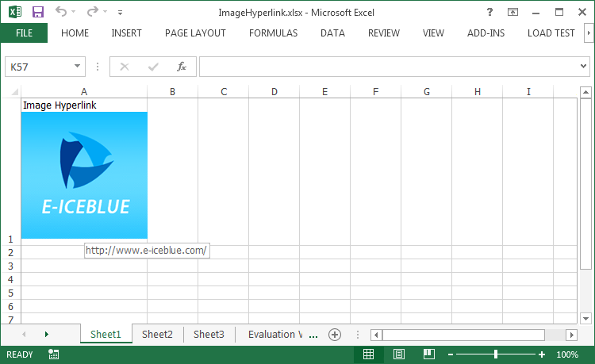
Task: Select column D header
Action: click(274, 92)
